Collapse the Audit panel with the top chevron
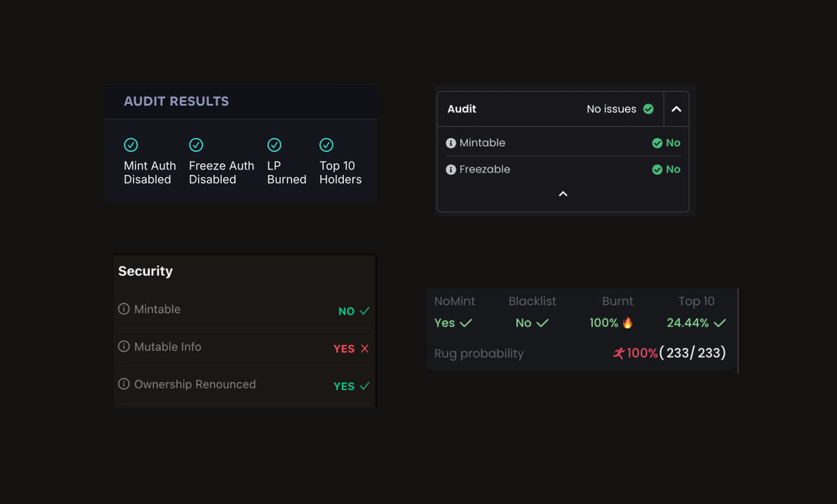This screenshot has width=837, height=504. [675, 109]
